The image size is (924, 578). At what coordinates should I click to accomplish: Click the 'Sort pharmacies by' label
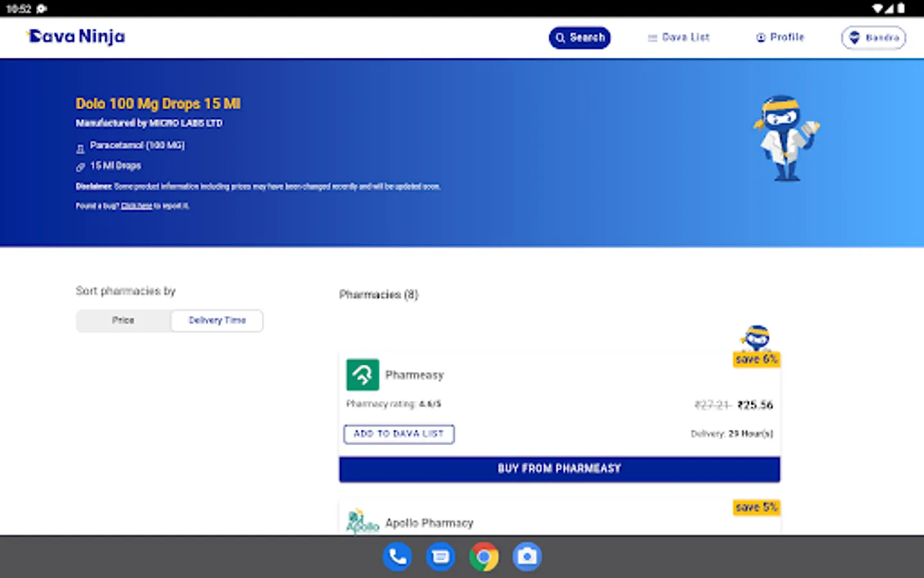pyautogui.click(x=126, y=291)
